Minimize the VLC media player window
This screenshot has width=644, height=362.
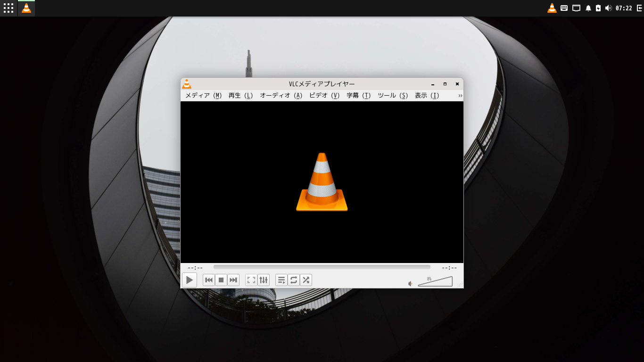point(433,84)
